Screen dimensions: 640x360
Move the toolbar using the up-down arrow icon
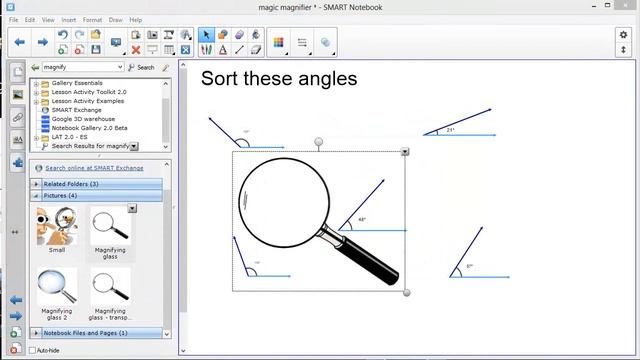coord(623,50)
